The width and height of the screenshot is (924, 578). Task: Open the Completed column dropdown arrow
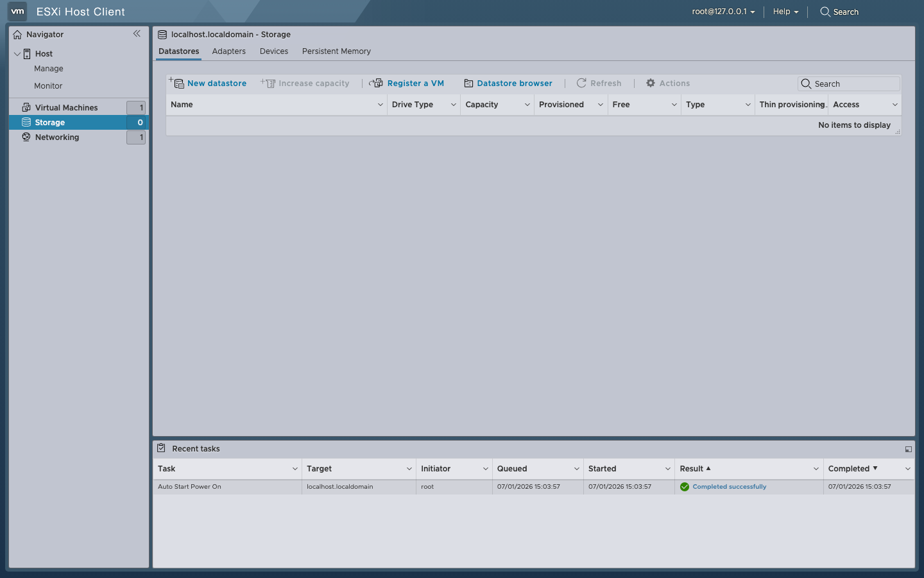(x=908, y=469)
